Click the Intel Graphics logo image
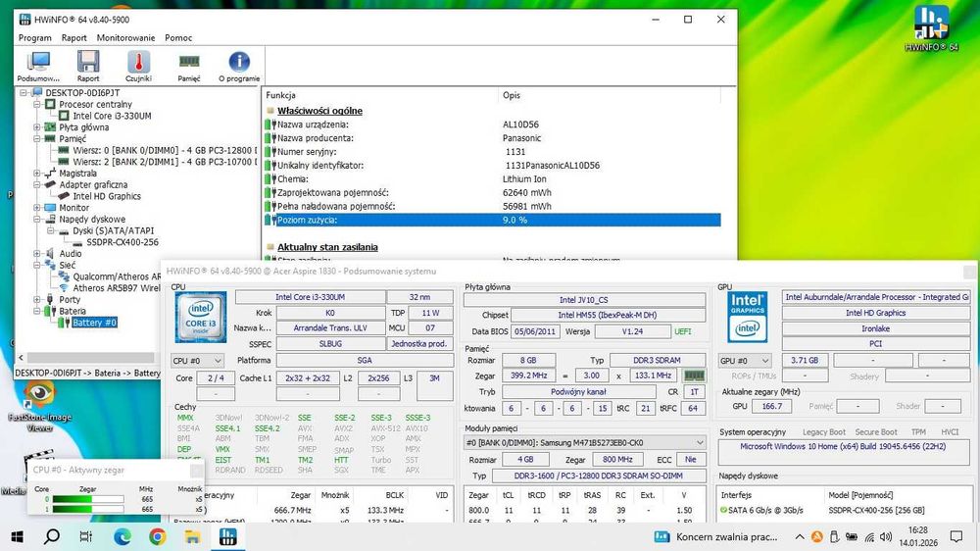980x551 pixels. 748,317
